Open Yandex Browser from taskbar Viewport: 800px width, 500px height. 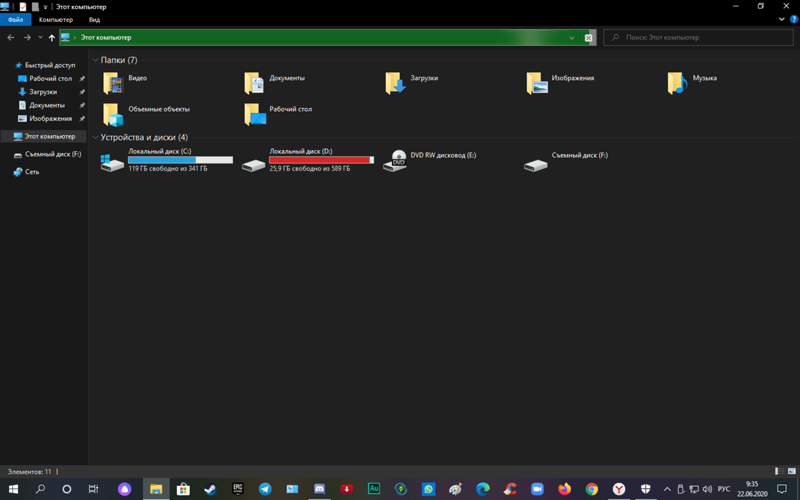point(619,489)
